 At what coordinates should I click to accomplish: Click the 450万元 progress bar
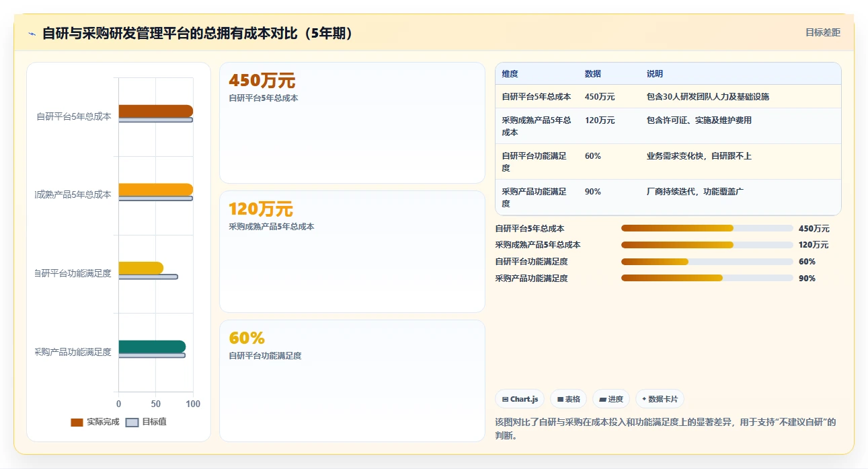pos(707,228)
